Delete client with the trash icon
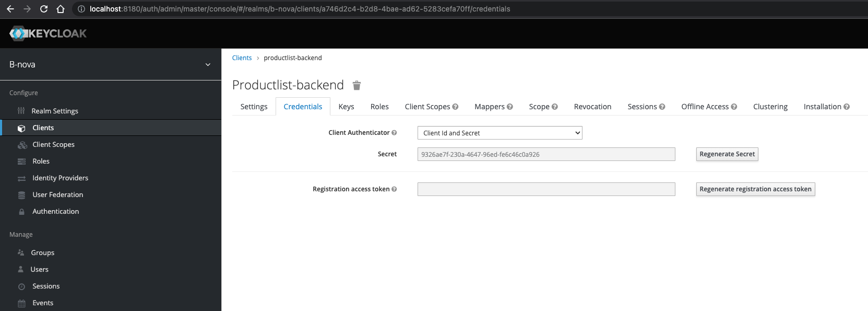Image resolution: width=868 pixels, height=311 pixels. 356,85
